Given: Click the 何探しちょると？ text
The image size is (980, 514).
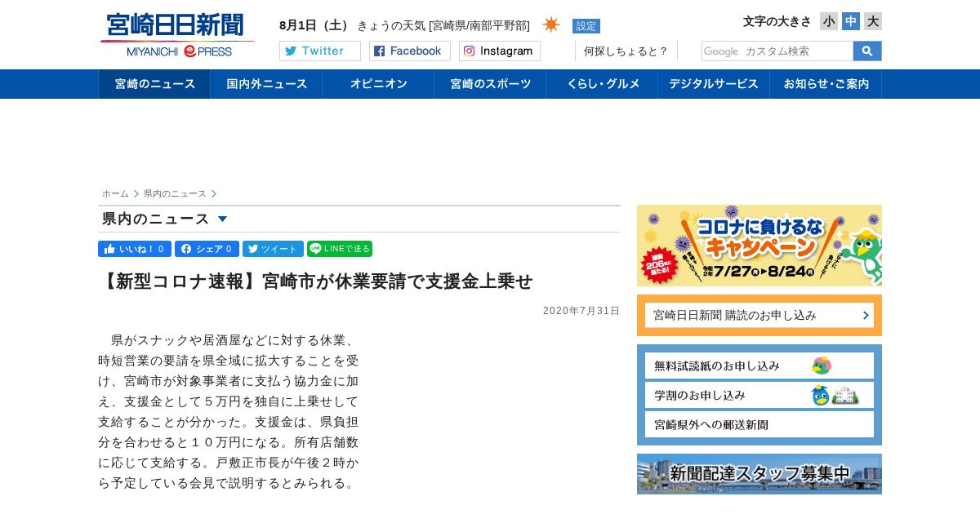Looking at the screenshot, I should 626,51.
